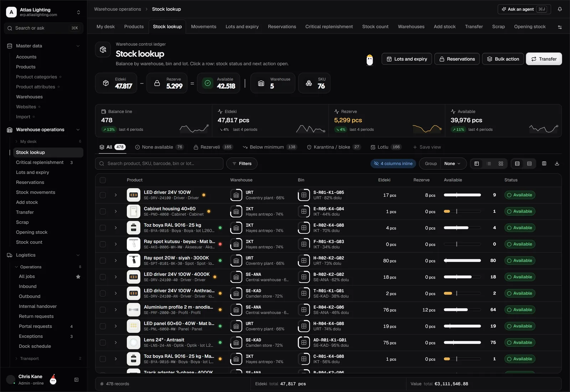570x392 pixels.
Task: Click the sidebar collapse icon near Chris Kane
Action: pyautogui.click(x=76, y=380)
